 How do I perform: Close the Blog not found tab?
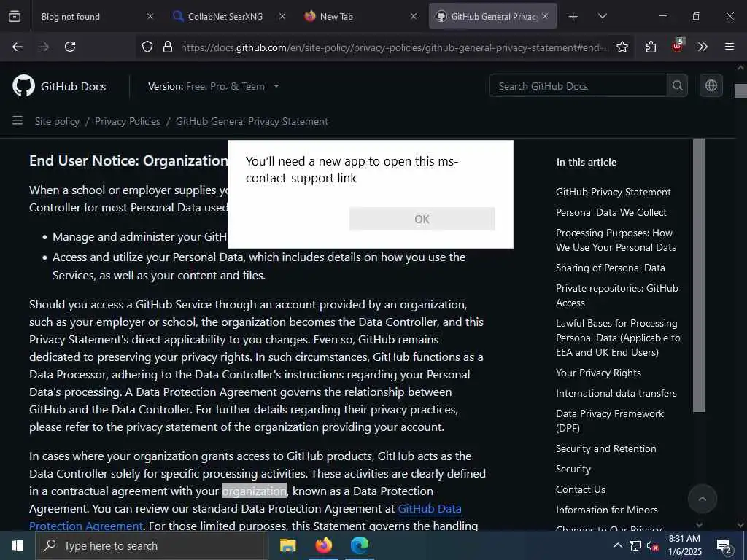(x=150, y=16)
